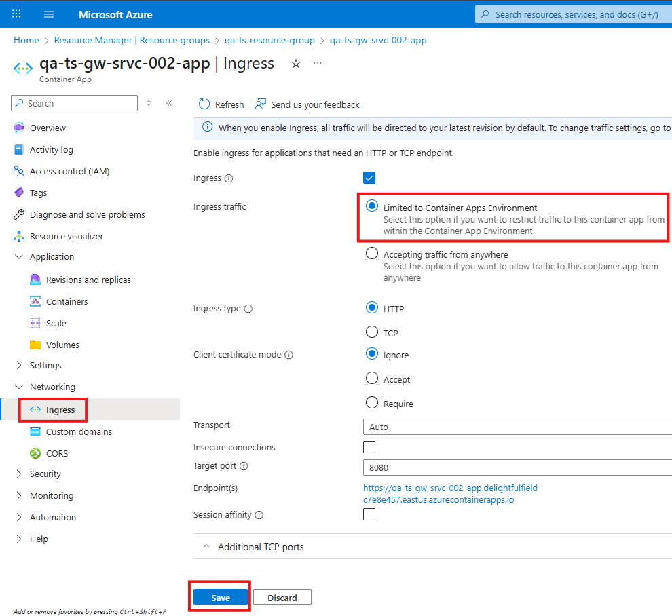Click the CORS globe icon
This screenshot has width=672, height=616.
pyautogui.click(x=35, y=454)
